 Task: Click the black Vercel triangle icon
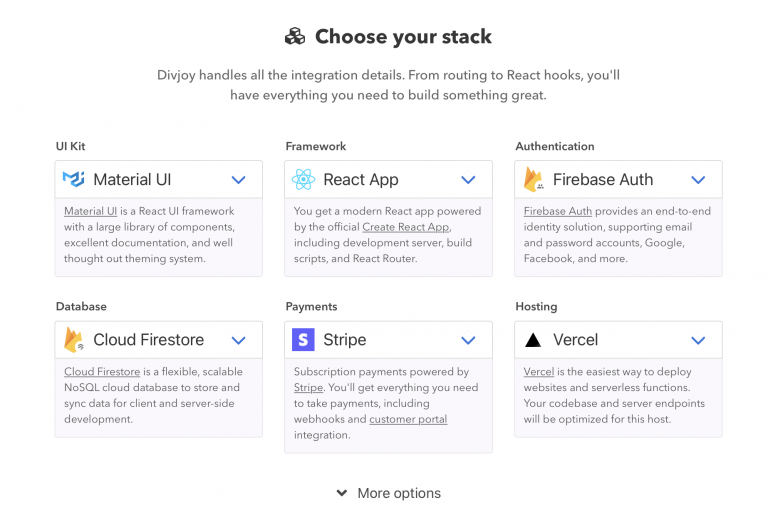(533, 340)
